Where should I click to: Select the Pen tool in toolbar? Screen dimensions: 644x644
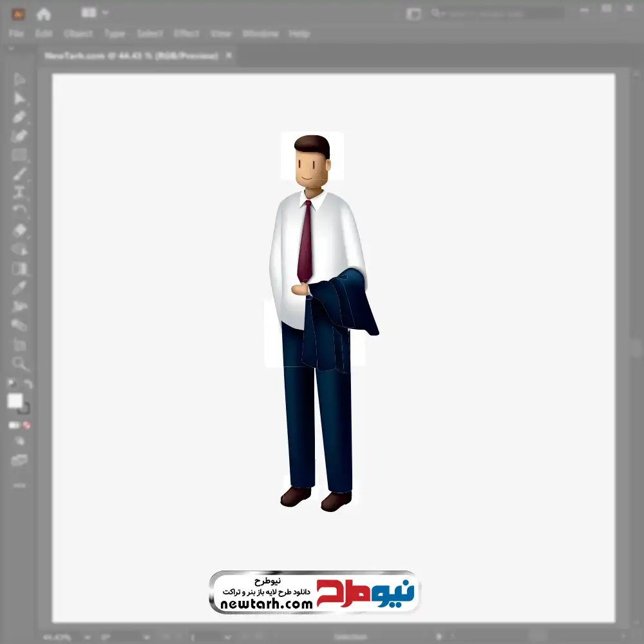tap(19, 117)
